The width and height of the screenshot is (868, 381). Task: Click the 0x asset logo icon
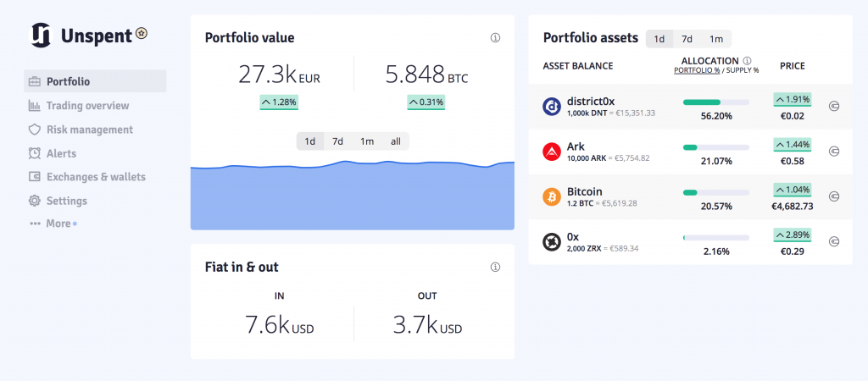[x=551, y=242]
